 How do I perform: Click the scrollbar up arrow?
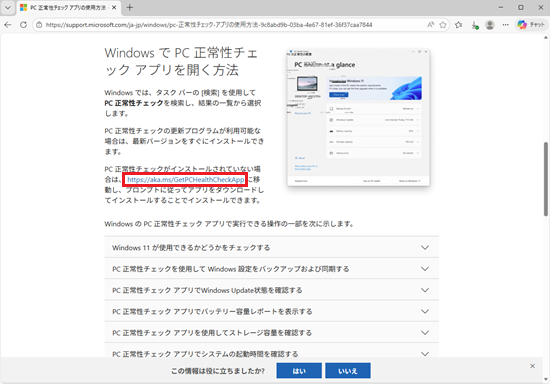tap(546, 38)
